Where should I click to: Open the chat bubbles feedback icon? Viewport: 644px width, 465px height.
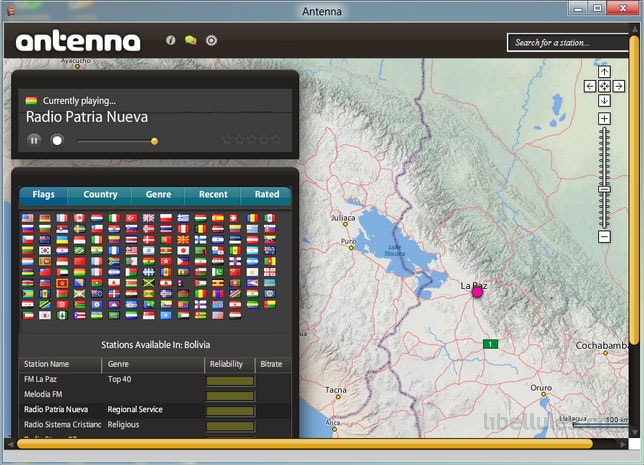191,40
